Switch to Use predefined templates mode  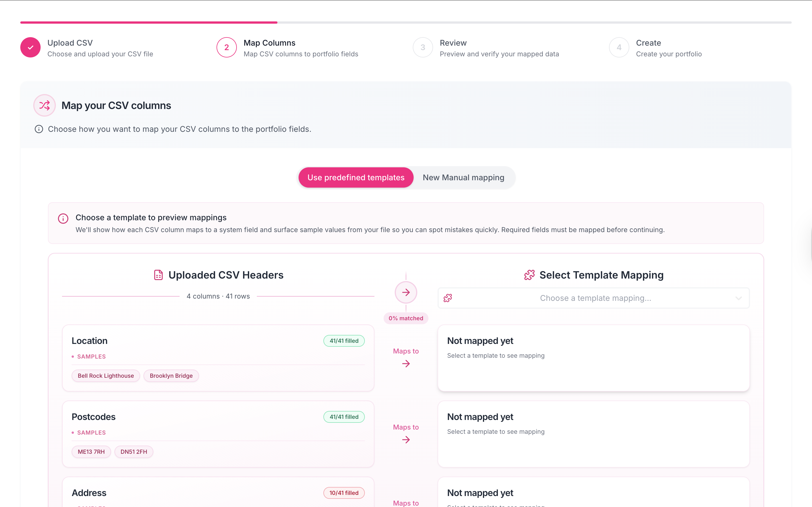pos(356,177)
